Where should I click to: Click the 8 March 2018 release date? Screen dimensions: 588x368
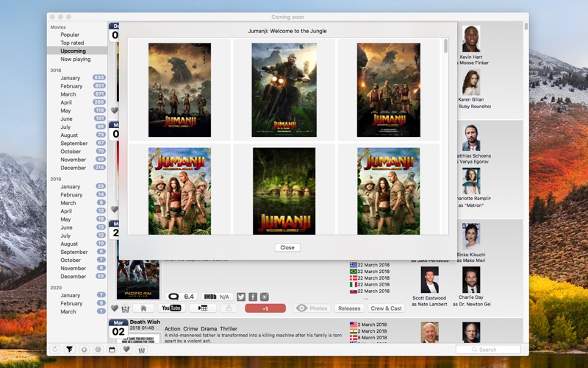372,338
